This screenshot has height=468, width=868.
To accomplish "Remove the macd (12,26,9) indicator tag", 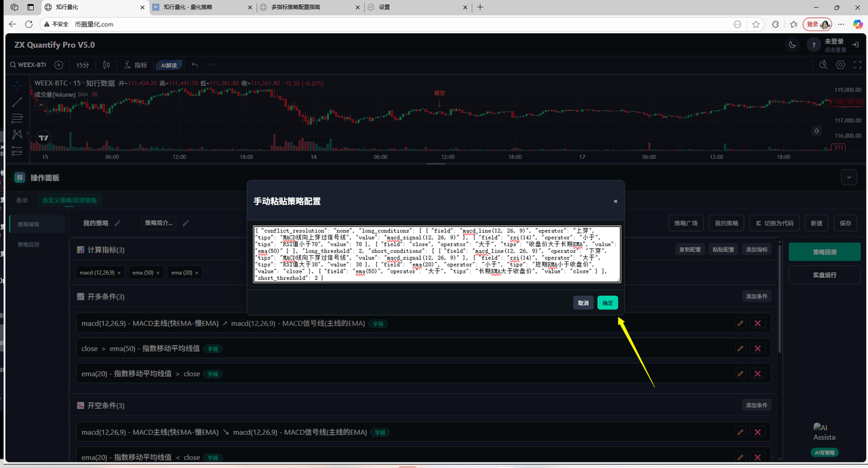I will [x=119, y=272].
